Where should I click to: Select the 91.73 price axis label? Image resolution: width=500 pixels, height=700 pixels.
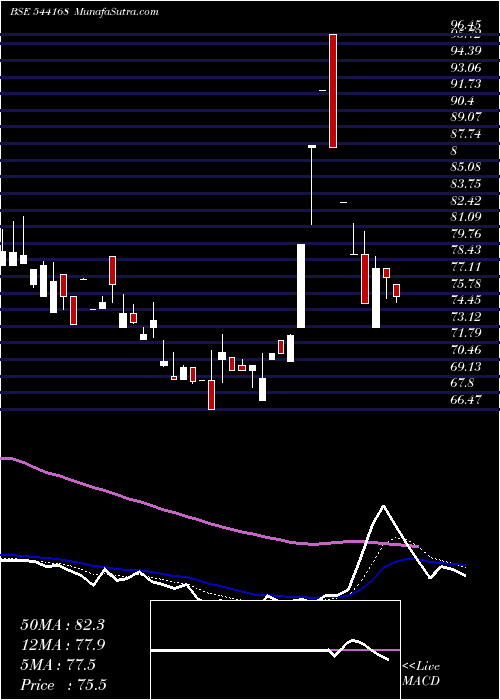pyautogui.click(x=465, y=84)
